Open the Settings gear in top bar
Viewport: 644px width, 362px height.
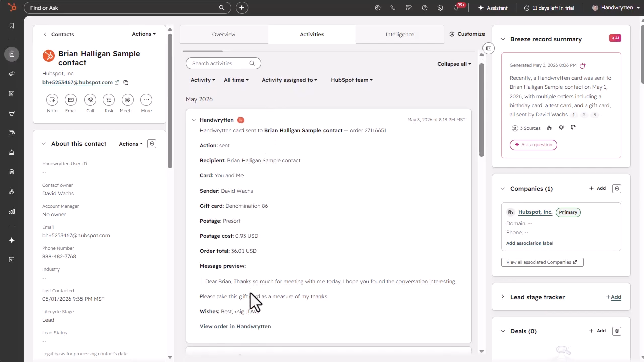440,8
